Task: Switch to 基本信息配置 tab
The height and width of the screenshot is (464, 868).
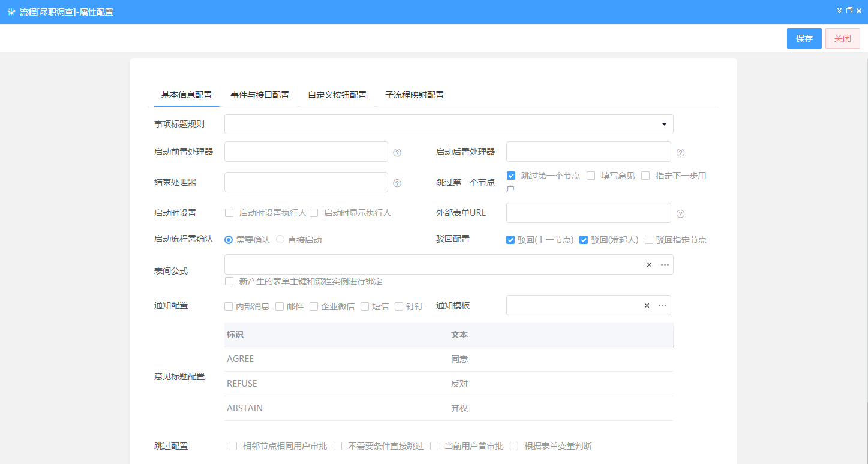Action: click(x=187, y=95)
